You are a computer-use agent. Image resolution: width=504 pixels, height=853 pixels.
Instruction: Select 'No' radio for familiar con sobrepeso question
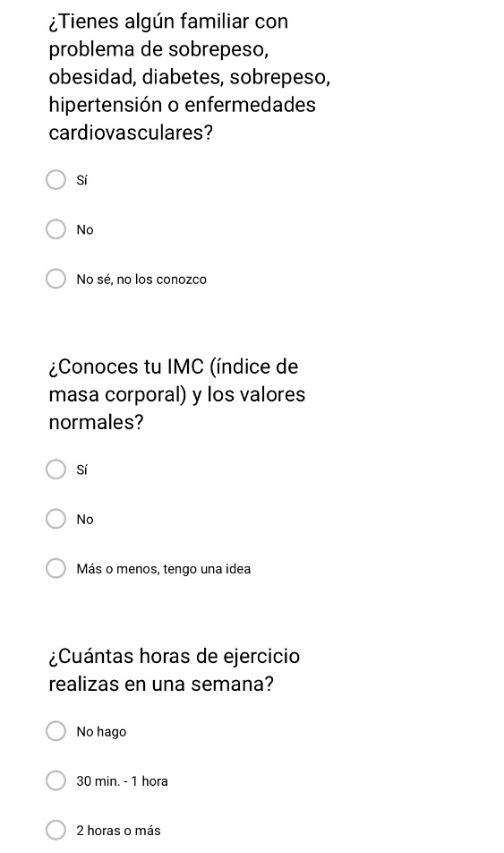[56, 229]
